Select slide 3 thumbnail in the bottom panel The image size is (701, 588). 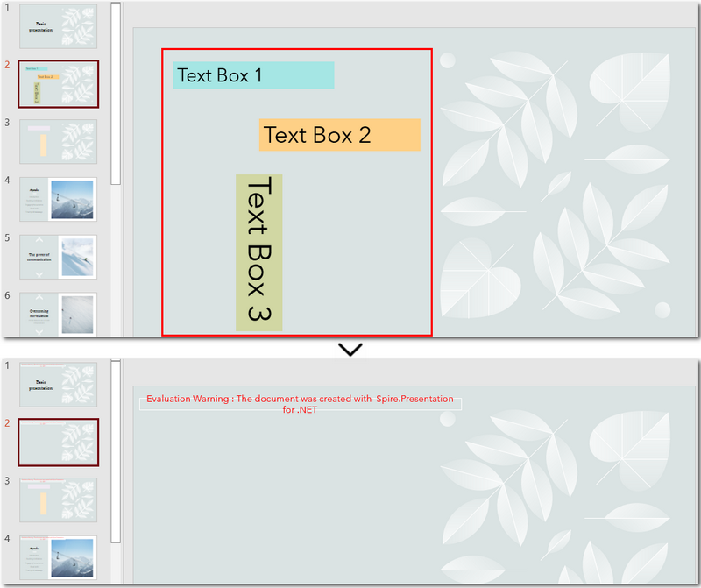(57, 498)
